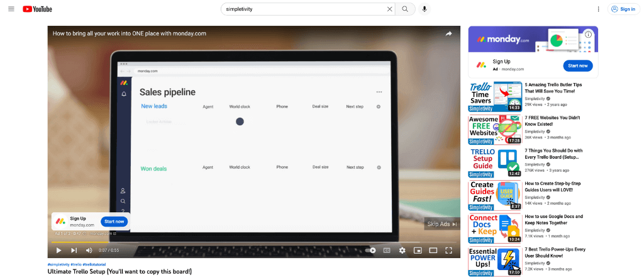
Task: Open '7 Things You Should Do with Every Trello Board'
Action: tap(553, 154)
